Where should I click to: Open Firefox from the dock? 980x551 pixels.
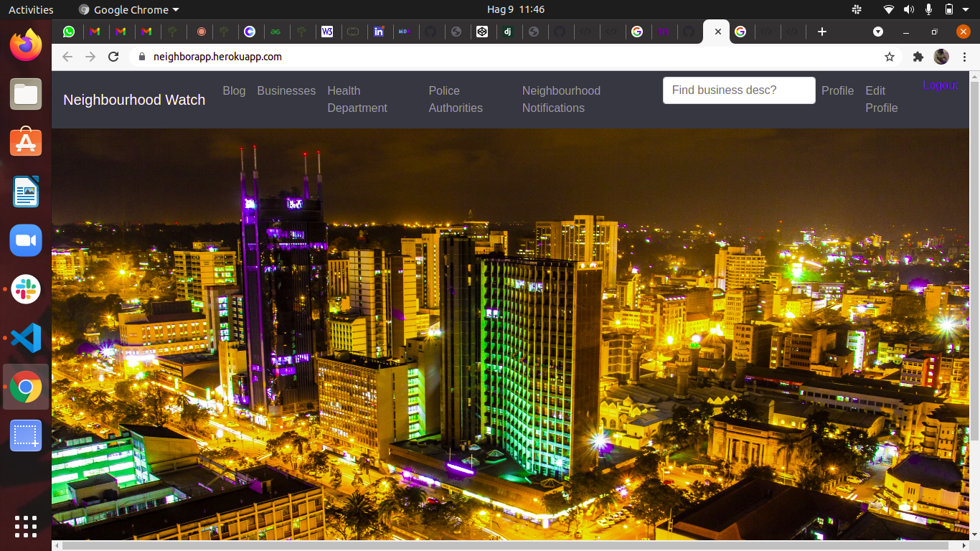click(x=26, y=45)
